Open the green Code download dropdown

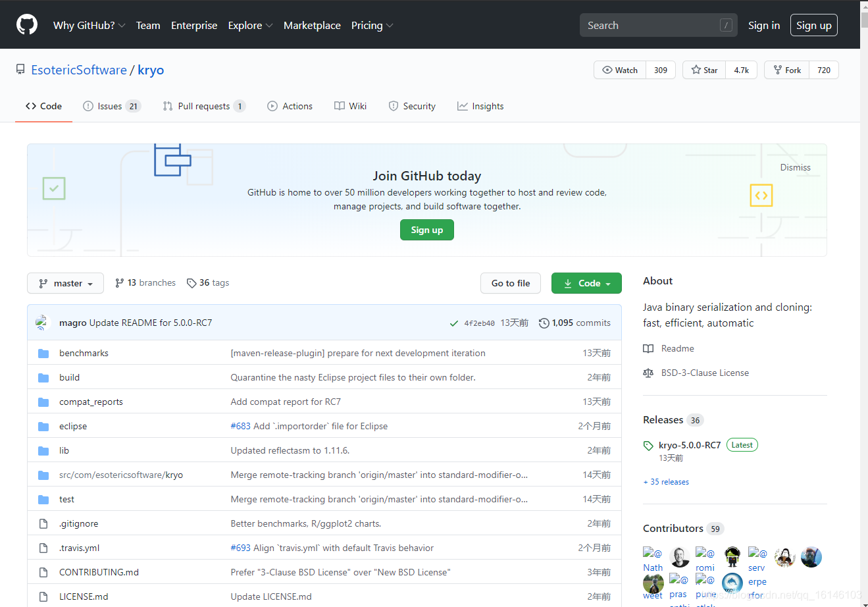[x=586, y=283]
